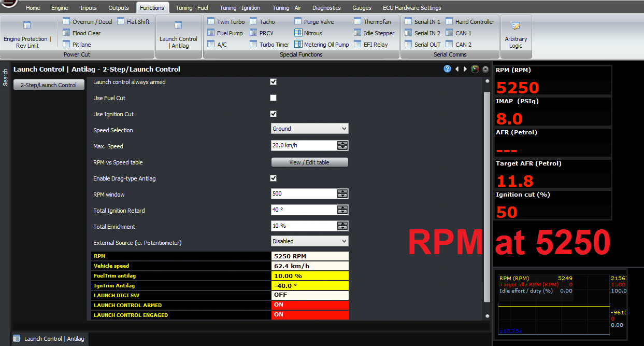Open CAN 1 settings

(459, 33)
